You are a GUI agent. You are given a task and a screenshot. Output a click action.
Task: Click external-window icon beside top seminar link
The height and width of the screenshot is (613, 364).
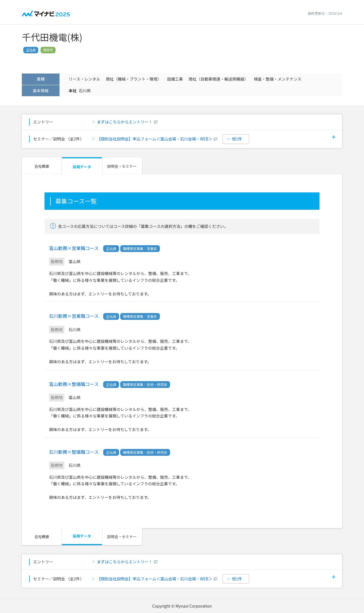[x=215, y=139]
